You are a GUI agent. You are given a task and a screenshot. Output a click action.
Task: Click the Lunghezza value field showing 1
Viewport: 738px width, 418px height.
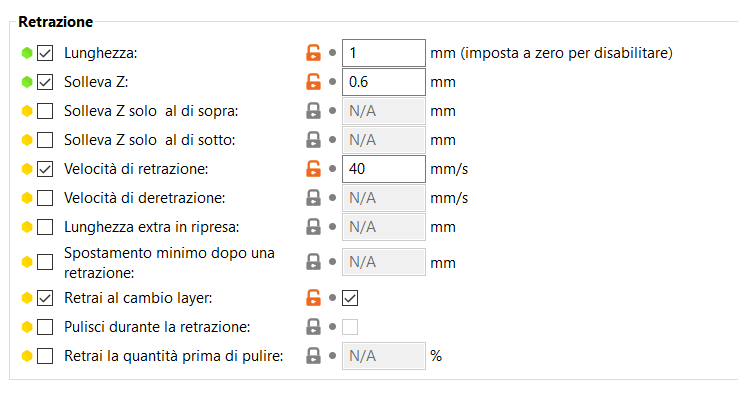[x=384, y=53]
